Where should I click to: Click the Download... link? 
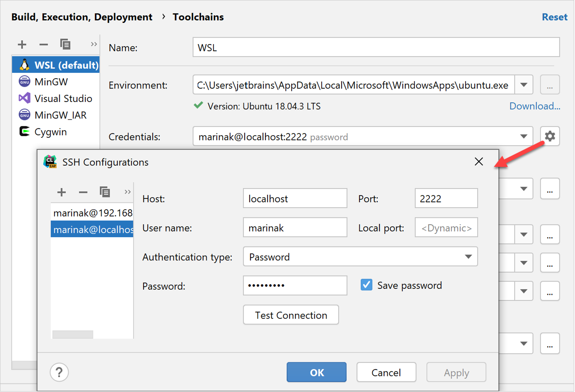click(535, 106)
